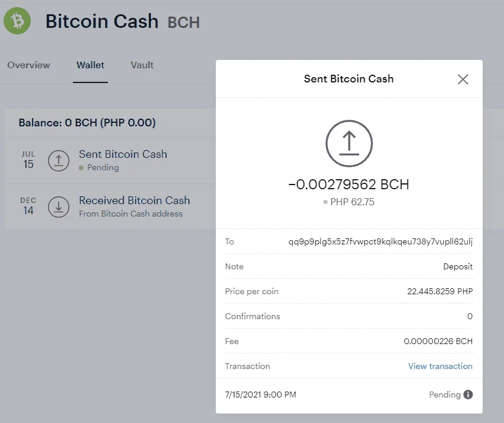Viewport: 504px width, 423px height.
Task: Click the -0.00279562 BCH amount
Action: [349, 185]
